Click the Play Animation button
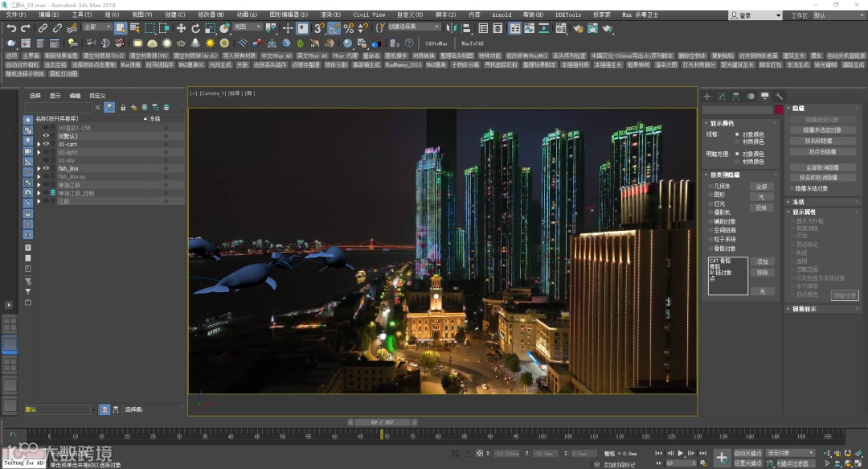 (680, 454)
